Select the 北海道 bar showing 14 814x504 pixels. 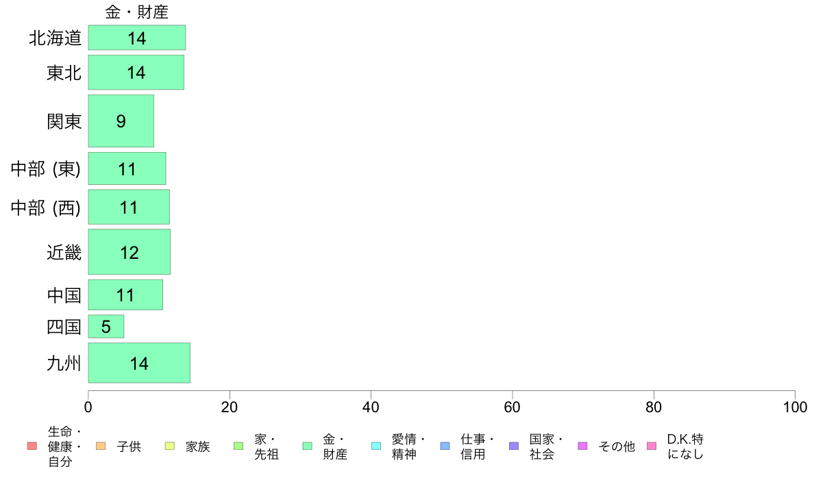tap(137, 38)
